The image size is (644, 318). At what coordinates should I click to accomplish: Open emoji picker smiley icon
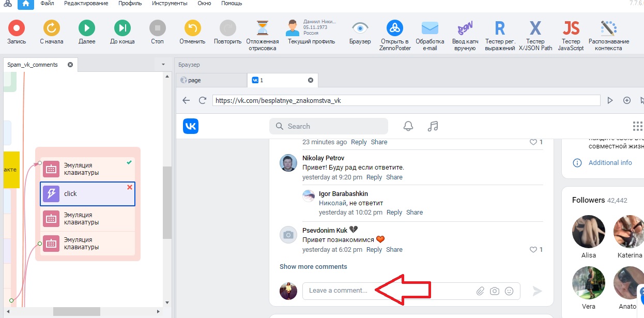pos(509,291)
